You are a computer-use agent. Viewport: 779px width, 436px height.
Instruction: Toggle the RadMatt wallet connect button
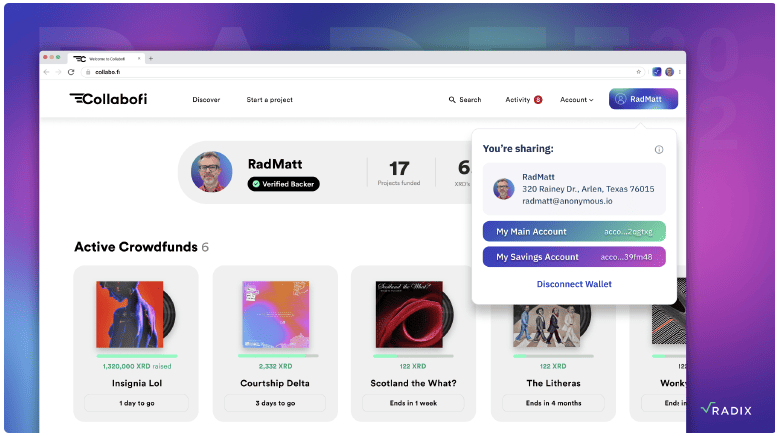point(643,99)
